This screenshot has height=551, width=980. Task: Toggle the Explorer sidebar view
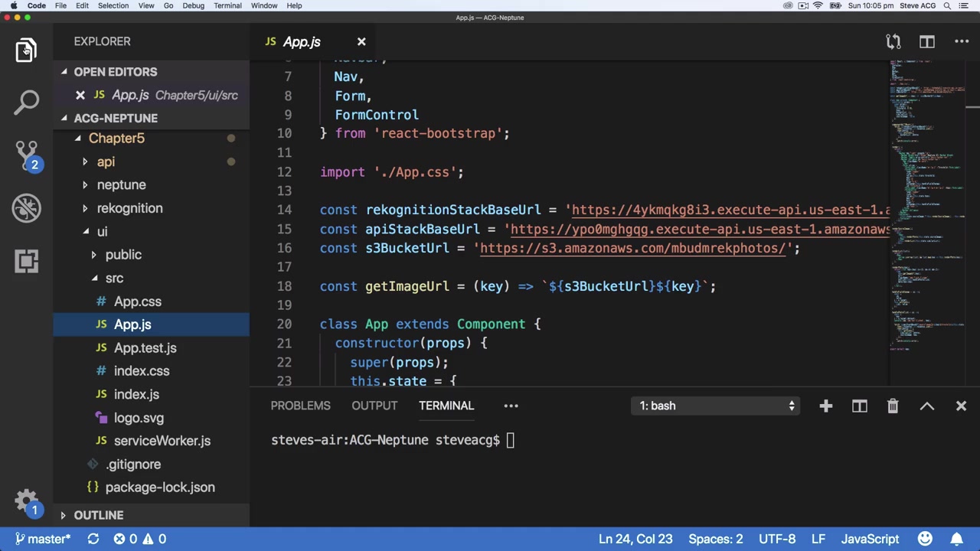coord(27,51)
